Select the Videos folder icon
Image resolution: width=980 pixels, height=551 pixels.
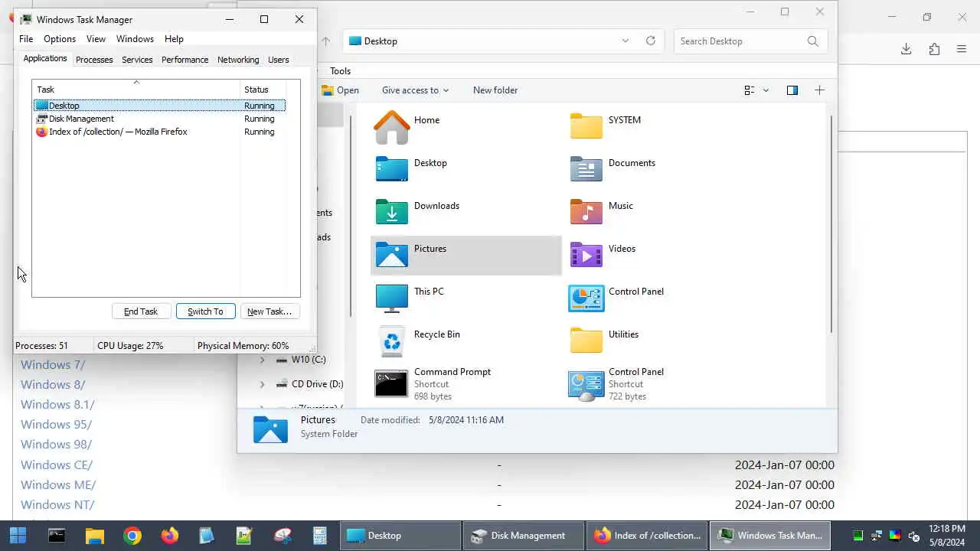coord(586,255)
